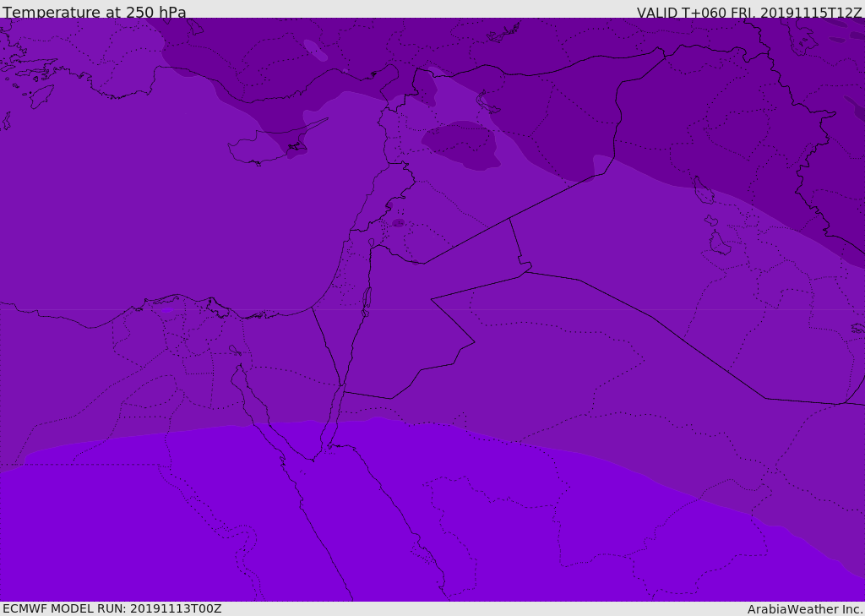Click the 'ArabiaWeather Inc.' credit text
This screenshot has width=865, height=616.
click(x=805, y=609)
